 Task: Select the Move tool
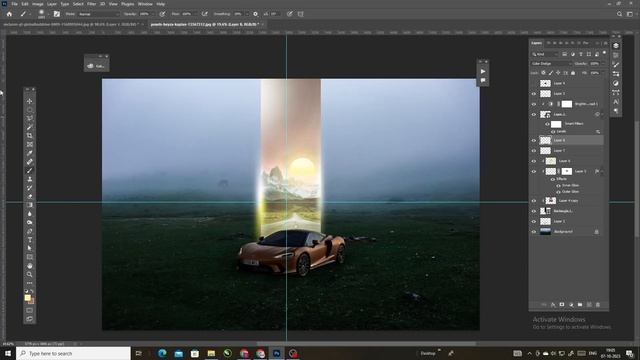[29, 101]
